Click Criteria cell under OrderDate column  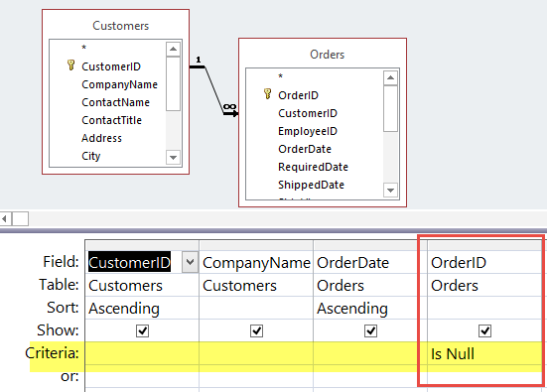(x=370, y=353)
